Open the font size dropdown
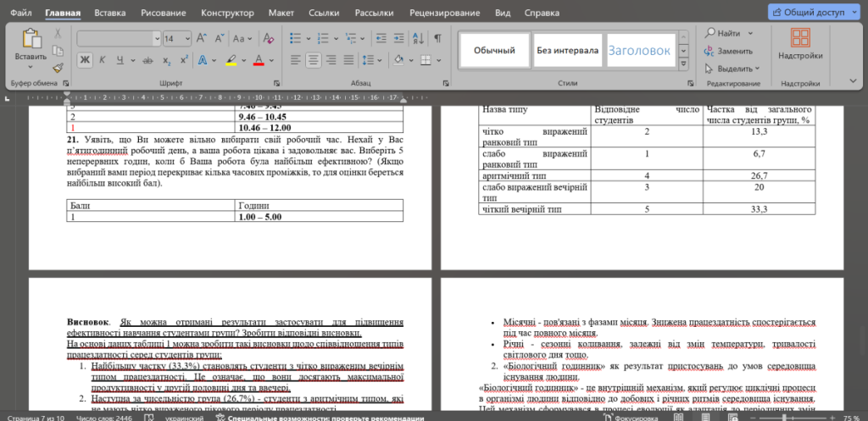 coord(187,38)
